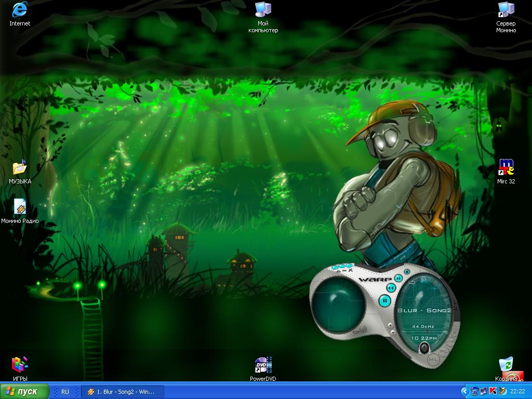Screen dimensions: 532x399
Task: Open the Internet Explorer desktop icon
Action: pos(20,14)
